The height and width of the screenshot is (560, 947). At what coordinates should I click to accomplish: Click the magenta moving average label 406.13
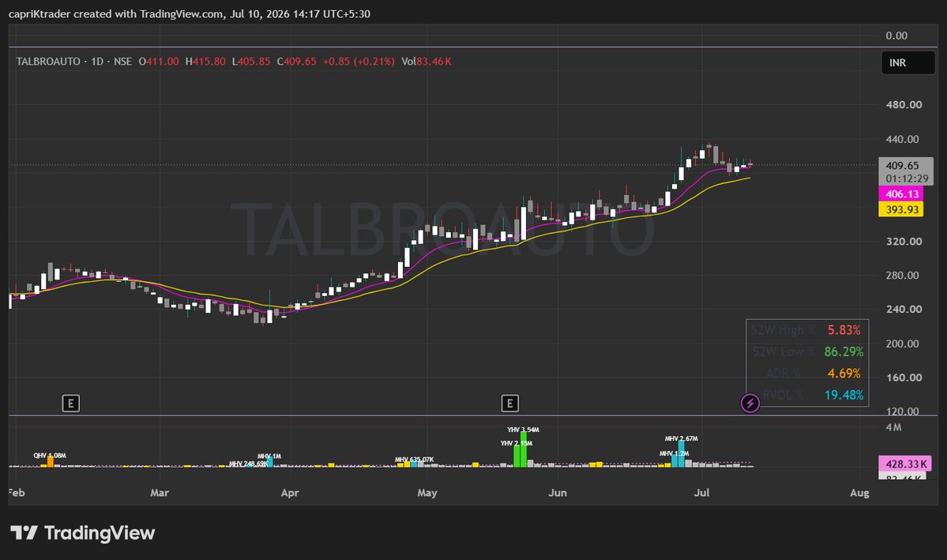point(902,194)
